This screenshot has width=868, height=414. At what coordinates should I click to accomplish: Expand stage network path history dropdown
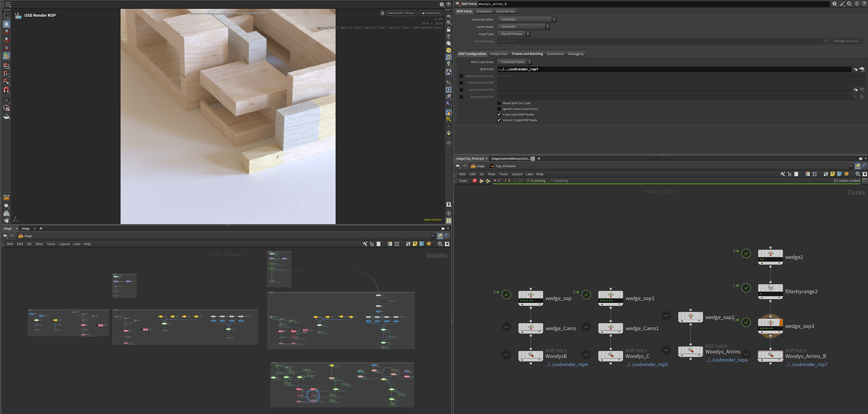(x=433, y=236)
